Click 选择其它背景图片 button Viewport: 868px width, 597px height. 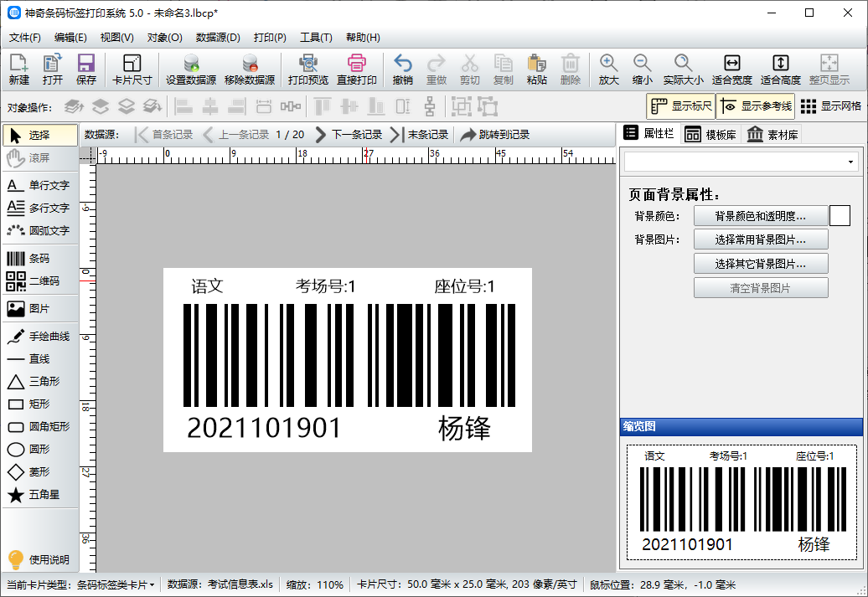pyautogui.click(x=761, y=264)
